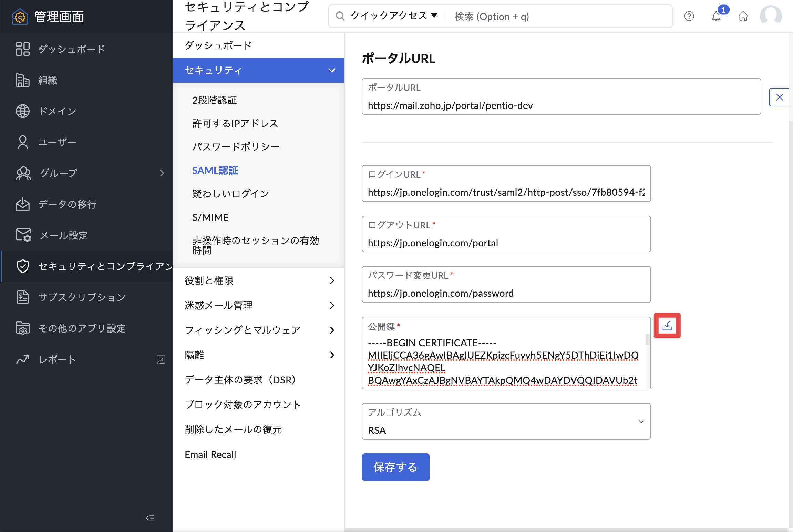This screenshot has height=532, width=793.
Task: Open 許可するIPアドレス settings
Action: coord(235,123)
